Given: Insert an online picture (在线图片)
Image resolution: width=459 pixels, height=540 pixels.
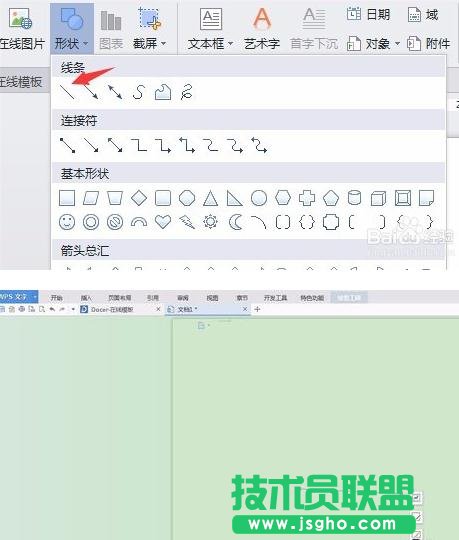Looking at the screenshot, I should 21,29.
